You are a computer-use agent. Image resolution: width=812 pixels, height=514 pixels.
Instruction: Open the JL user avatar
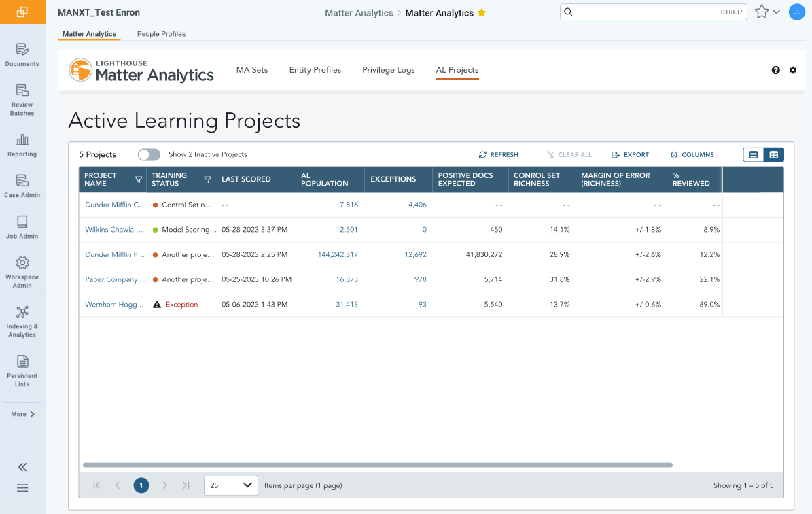point(797,12)
